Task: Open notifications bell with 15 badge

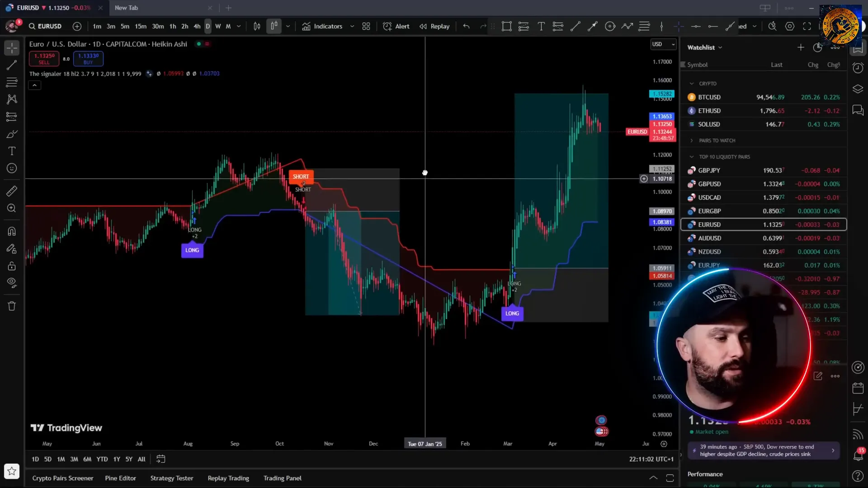Action: (858, 455)
